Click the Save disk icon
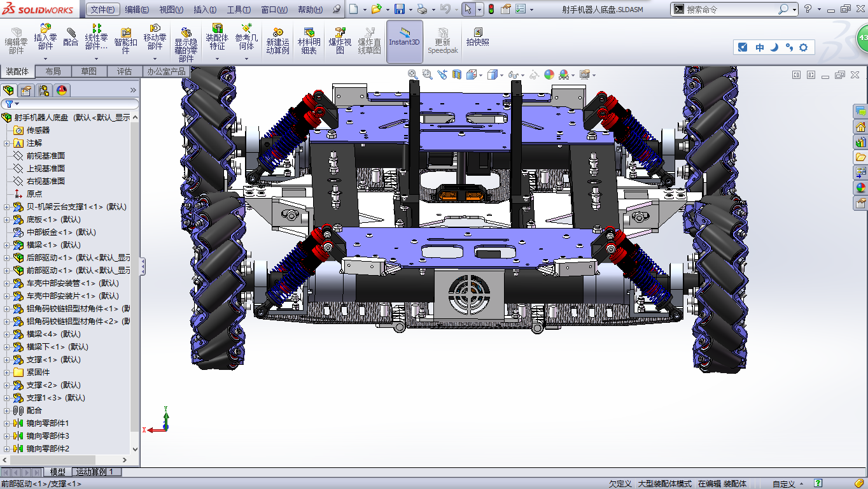The image size is (868, 489). point(400,9)
